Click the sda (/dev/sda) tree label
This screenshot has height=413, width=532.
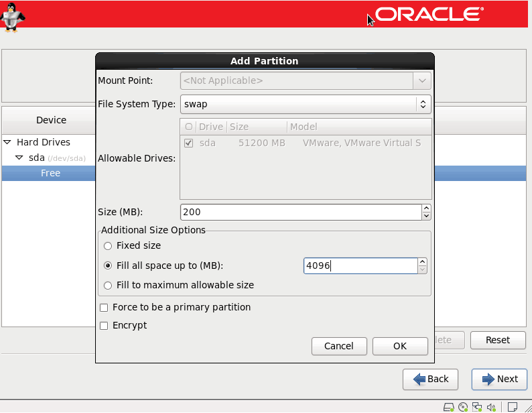click(x=57, y=158)
